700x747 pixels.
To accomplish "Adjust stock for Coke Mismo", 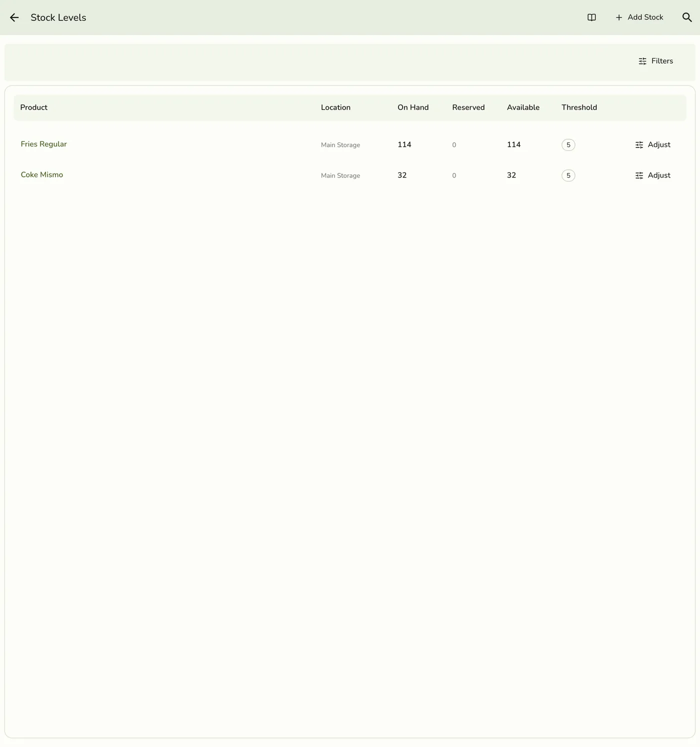I will (x=652, y=175).
